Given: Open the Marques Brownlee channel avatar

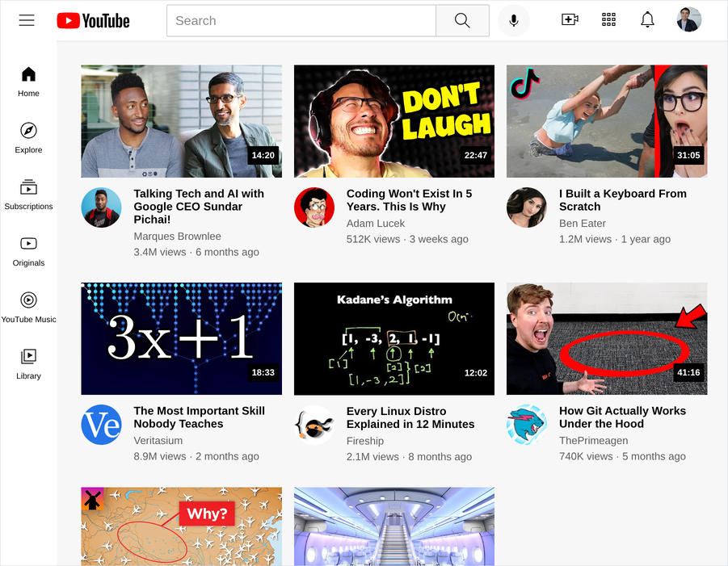Looking at the screenshot, I should point(101,208).
